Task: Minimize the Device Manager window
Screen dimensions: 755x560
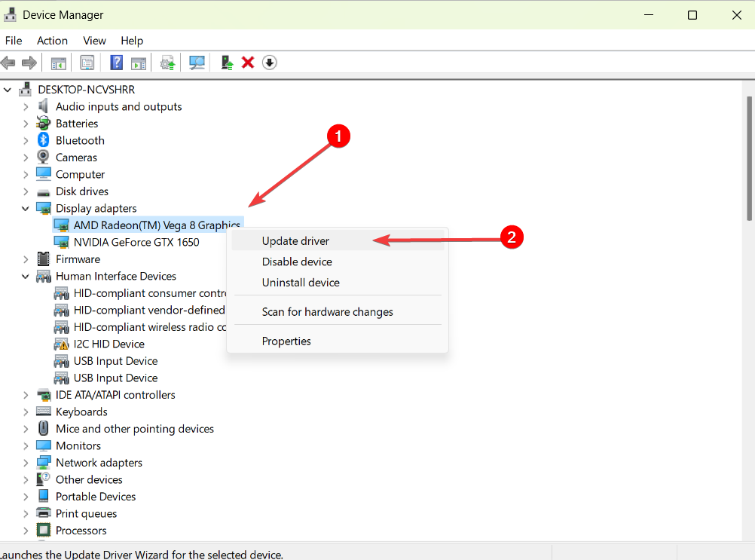Action: [649, 15]
